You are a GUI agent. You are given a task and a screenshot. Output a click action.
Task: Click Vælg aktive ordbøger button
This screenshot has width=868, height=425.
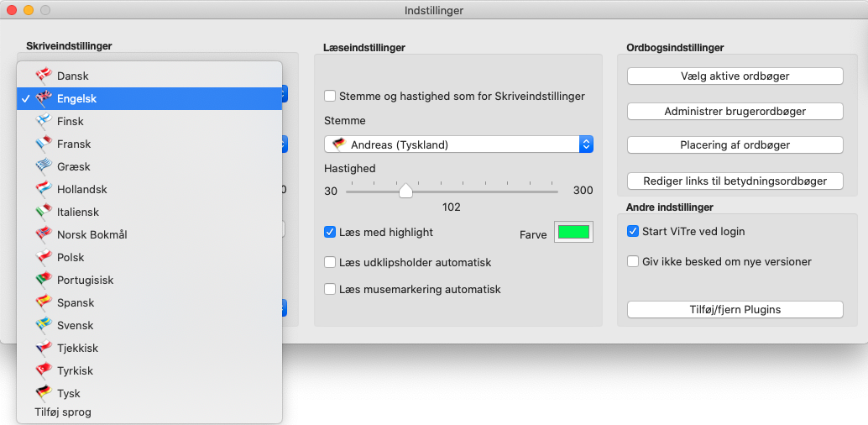pos(735,76)
